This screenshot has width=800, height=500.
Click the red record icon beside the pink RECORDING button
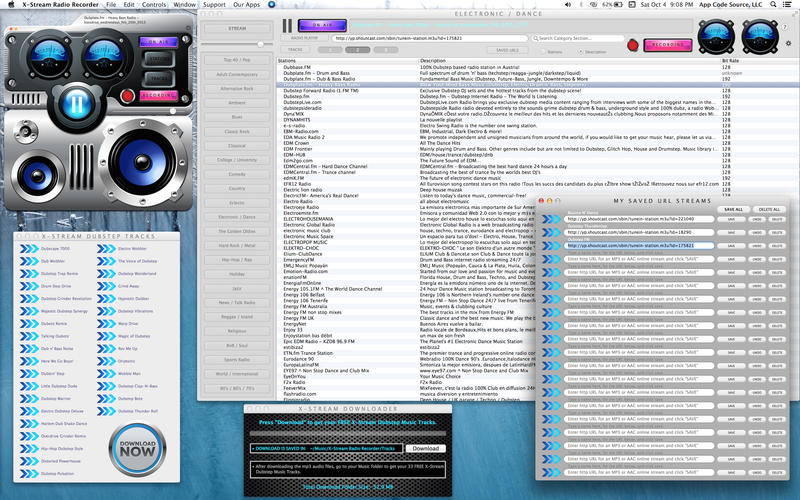tap(632, 44)
